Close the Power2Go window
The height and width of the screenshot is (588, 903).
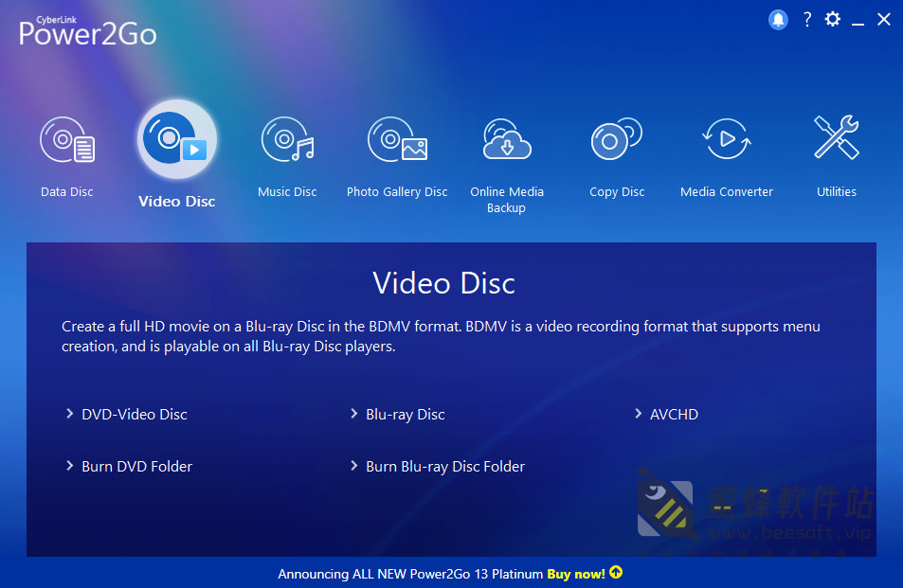pyautogui.click(x=884, y=20)
